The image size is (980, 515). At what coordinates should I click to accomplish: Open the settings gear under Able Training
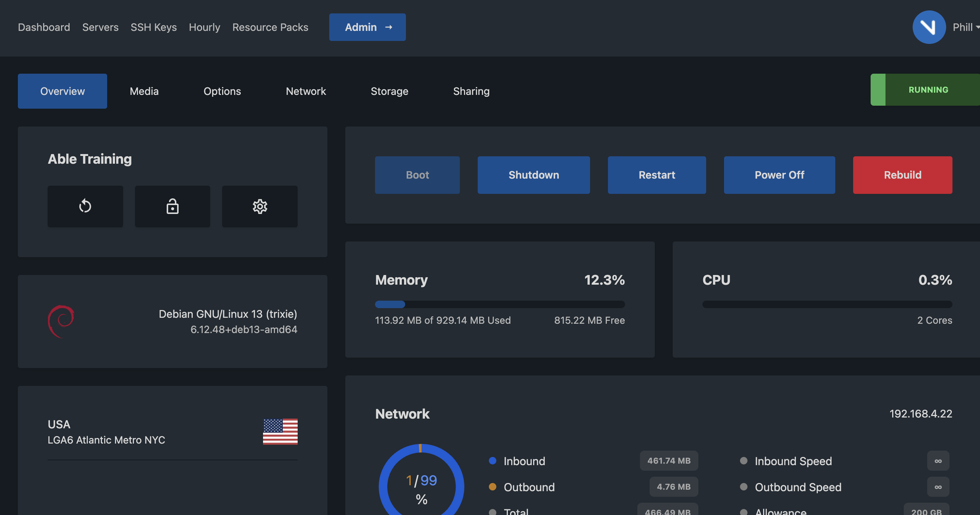(x=259, y=206)
